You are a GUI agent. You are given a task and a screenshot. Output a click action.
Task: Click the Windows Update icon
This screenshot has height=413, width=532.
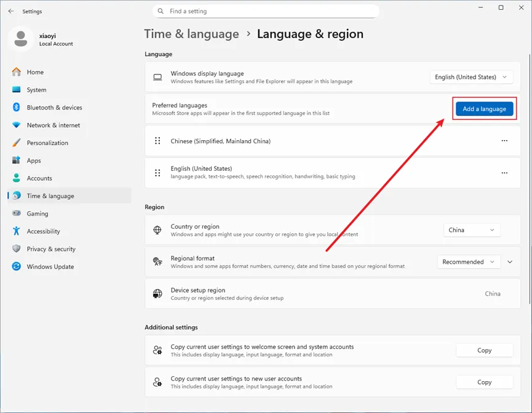tap(17, 267)
